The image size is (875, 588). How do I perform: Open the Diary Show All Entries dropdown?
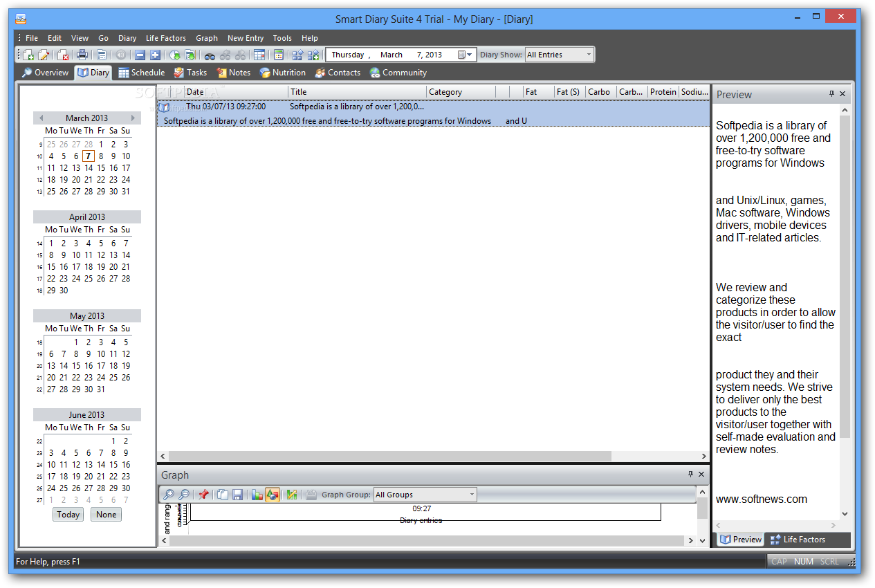tap(560, 55)
